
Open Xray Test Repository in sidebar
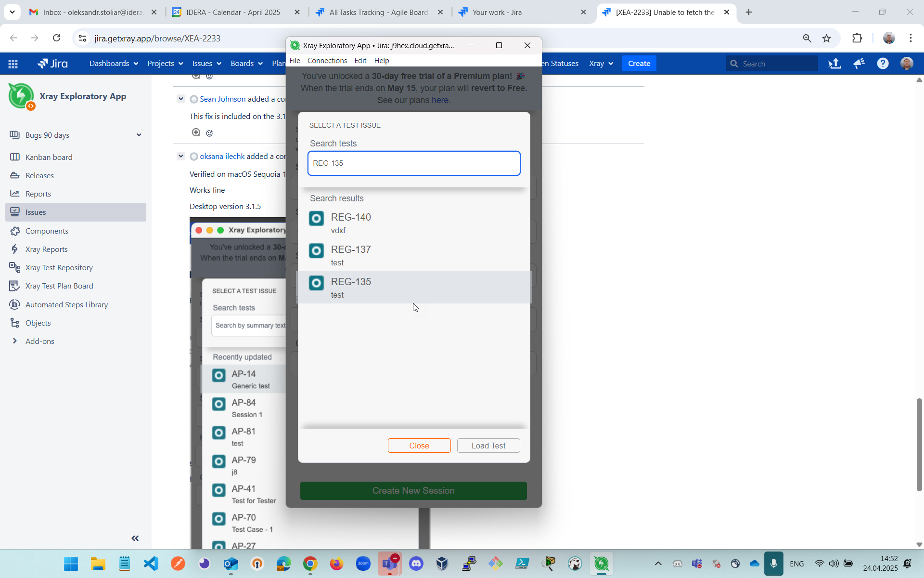point(59,267)
